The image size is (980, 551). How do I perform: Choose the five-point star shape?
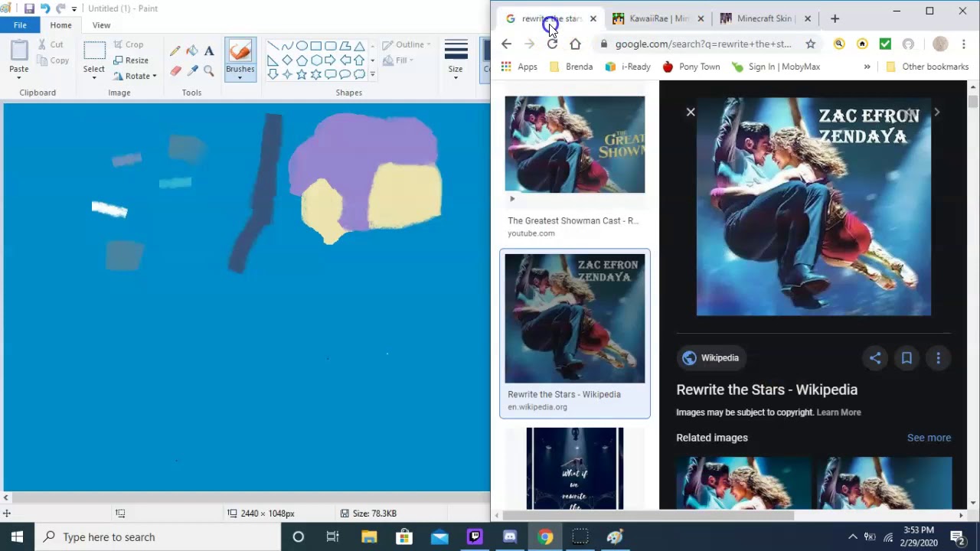[302, 74]
